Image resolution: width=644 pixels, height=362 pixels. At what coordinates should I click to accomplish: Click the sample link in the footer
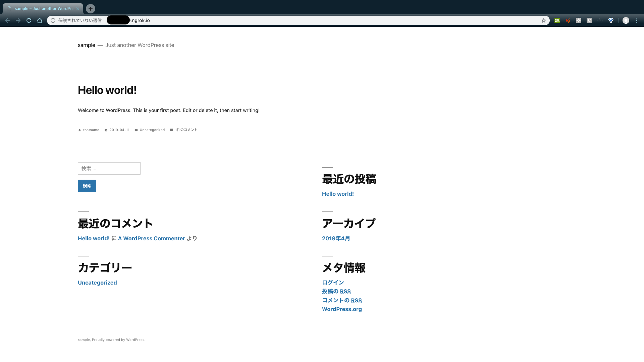pos(84,340)
